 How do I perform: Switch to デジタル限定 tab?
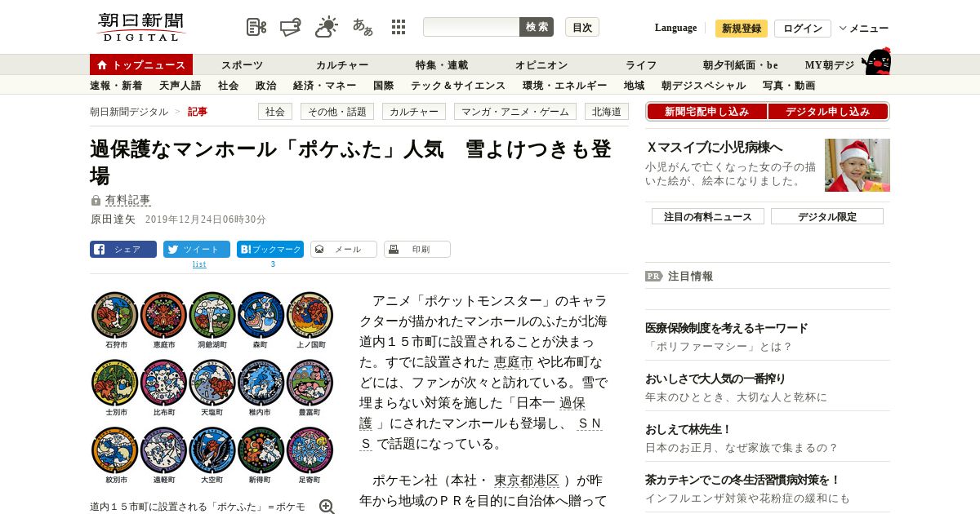[x=827, y=216]
